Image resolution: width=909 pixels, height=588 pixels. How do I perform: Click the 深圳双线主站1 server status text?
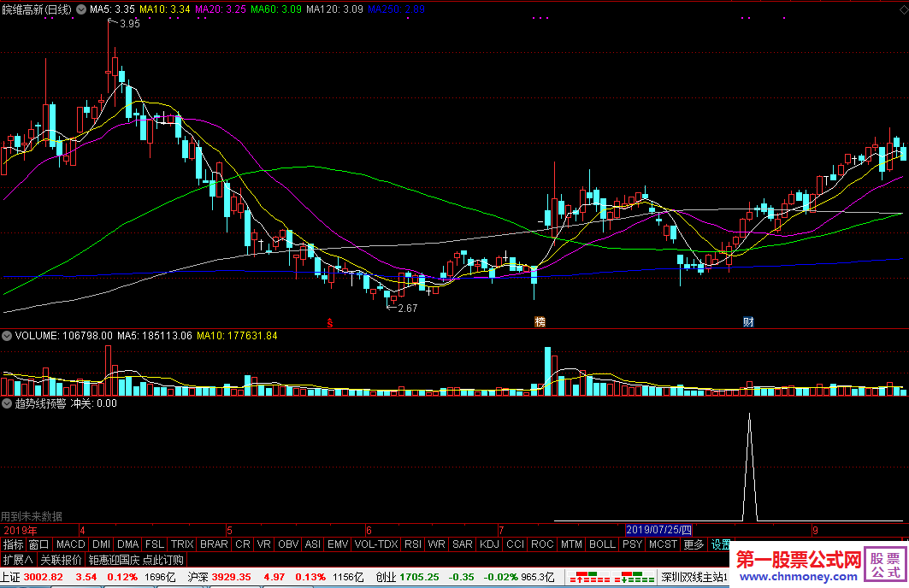coord(694,577)
